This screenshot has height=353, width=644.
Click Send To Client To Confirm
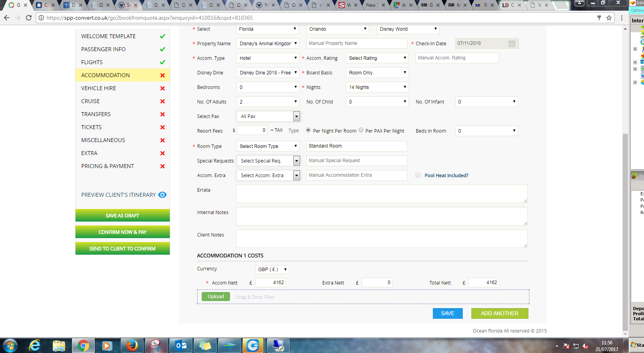123,249
